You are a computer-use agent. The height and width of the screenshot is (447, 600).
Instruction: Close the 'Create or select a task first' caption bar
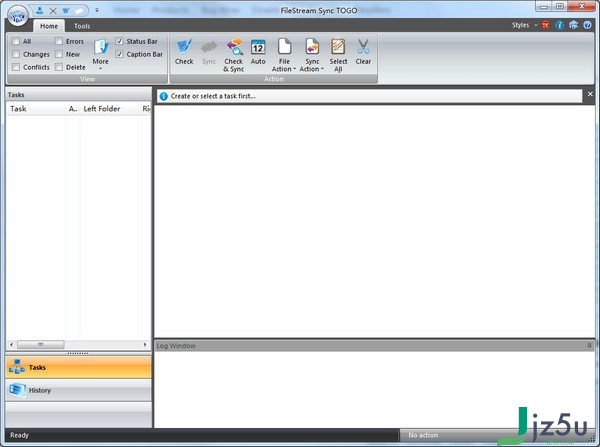click(590, 94)
